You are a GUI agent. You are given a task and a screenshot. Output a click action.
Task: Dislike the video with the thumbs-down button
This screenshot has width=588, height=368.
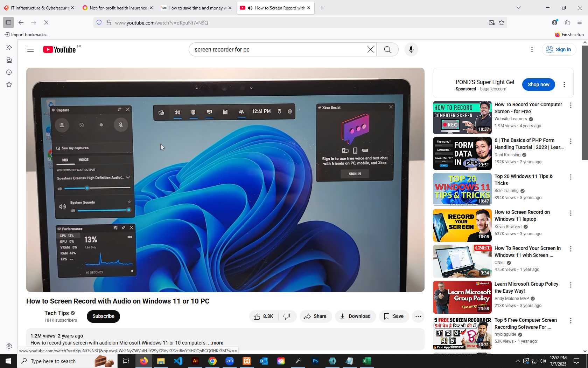287,316
